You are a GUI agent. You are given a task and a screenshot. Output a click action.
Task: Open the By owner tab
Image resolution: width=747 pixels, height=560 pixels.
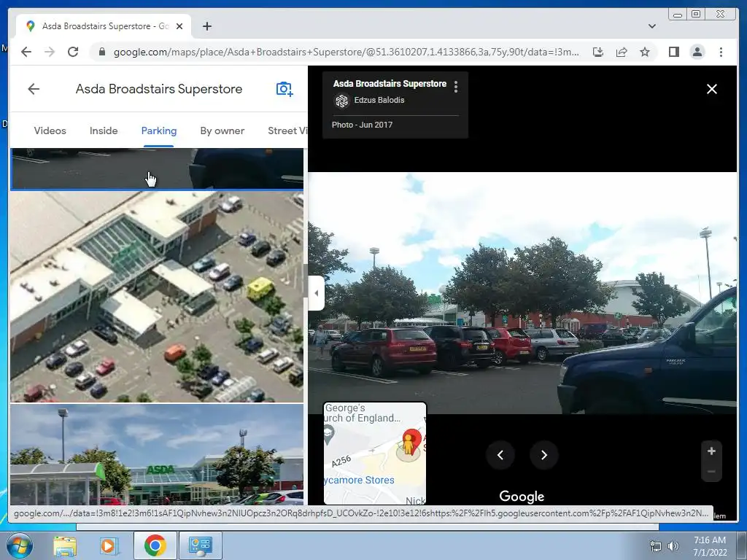tap(222, 131)
